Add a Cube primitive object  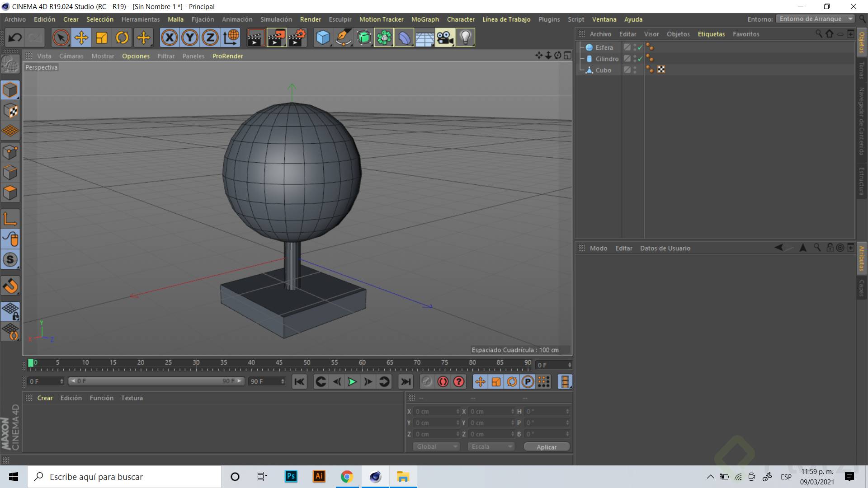323,38
